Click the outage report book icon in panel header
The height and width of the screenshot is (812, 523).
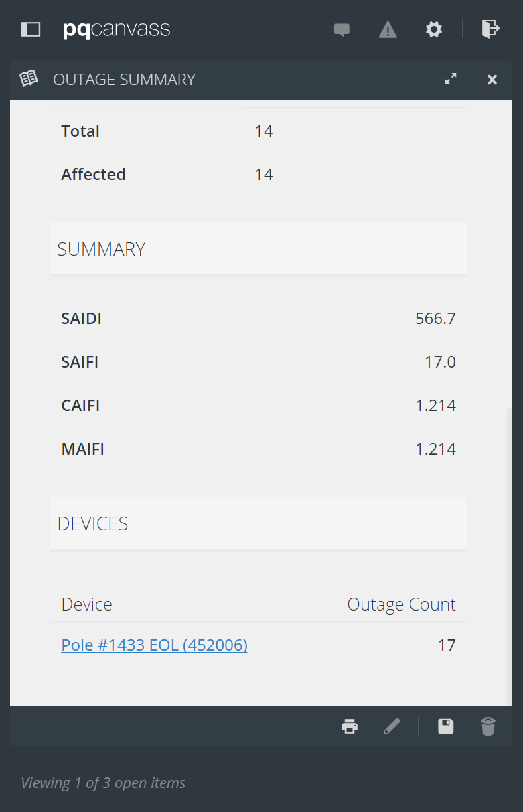point(29,78)
